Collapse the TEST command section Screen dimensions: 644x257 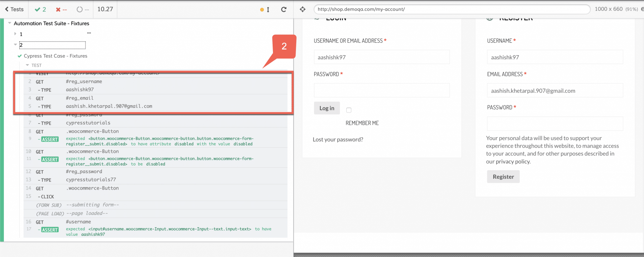(28, 65)
